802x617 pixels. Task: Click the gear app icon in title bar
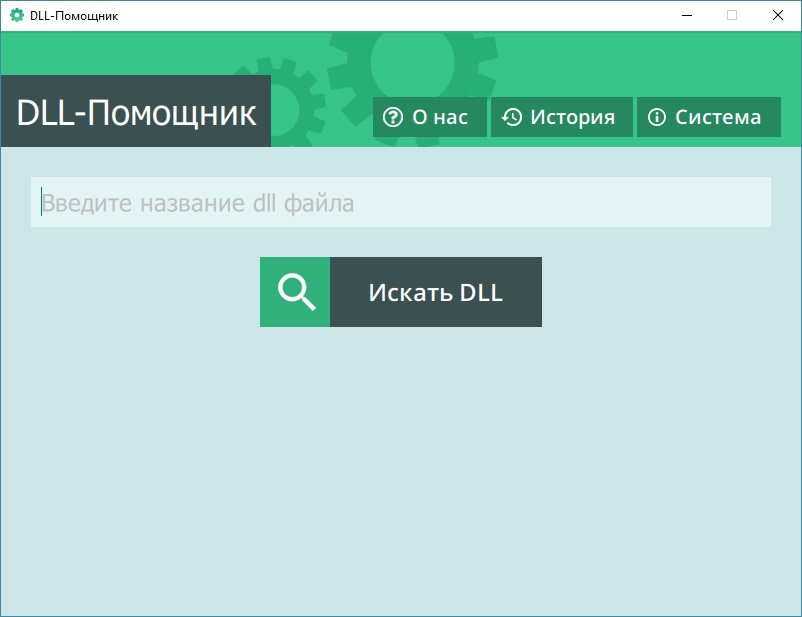click(17, 15)
